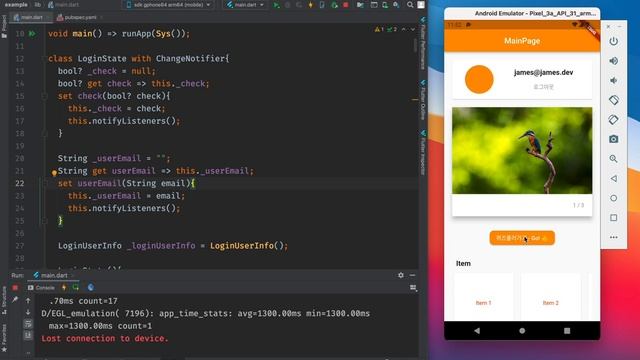
Task: Jump down the stack trace arrow in console
Action: (28, 312)
